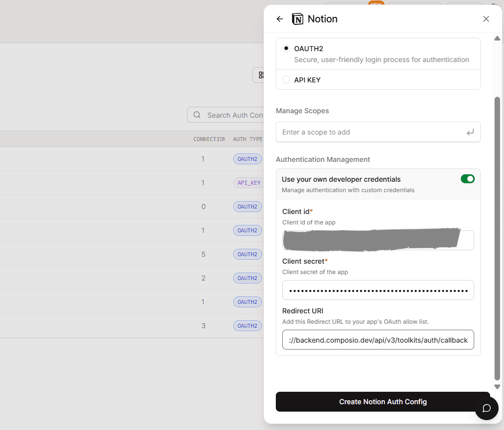Click the Client secret password field
Screen dimensions: 504x430
click(x=378, y=290)
